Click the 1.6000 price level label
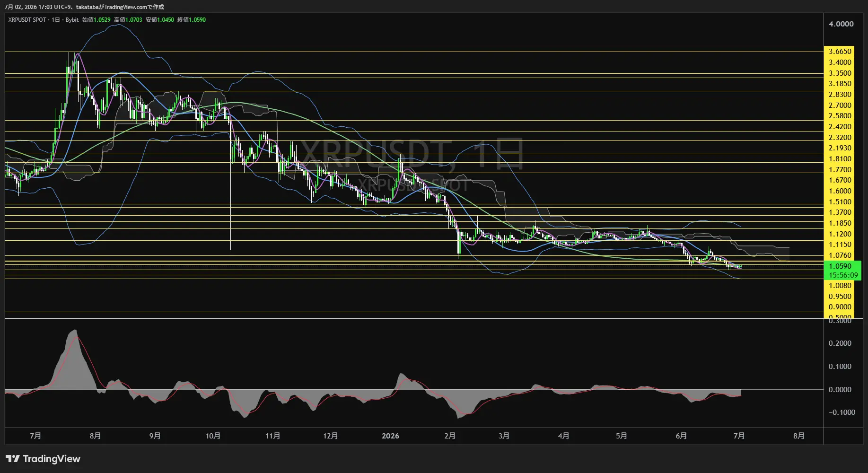Image resolution: width=868 pixels, height=473 pixels. 840,191
